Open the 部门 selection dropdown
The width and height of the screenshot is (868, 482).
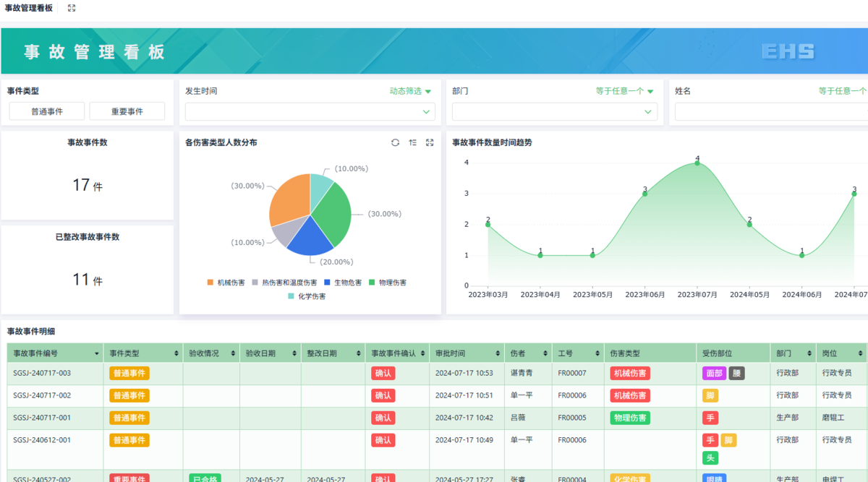[x=555, y=111]
